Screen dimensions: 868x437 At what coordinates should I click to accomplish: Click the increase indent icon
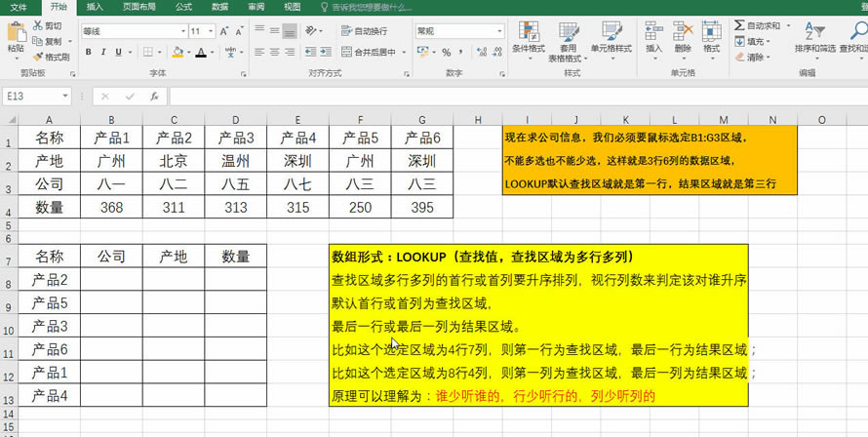326,52
